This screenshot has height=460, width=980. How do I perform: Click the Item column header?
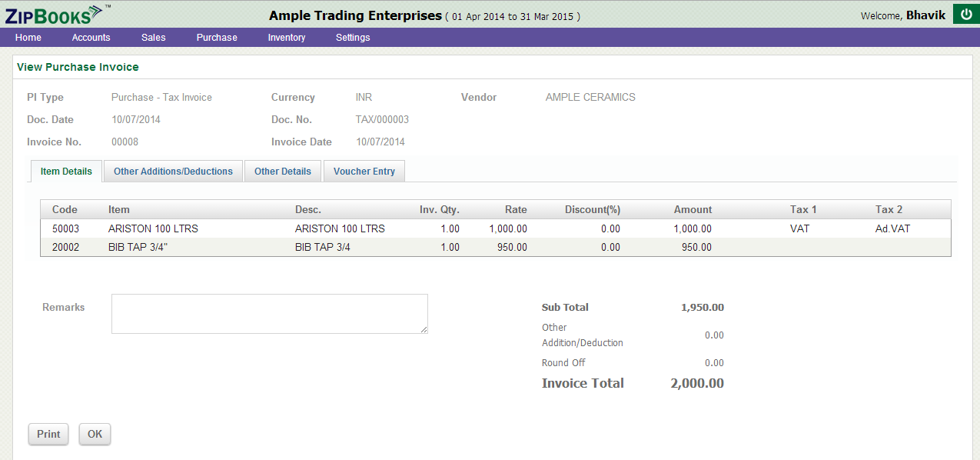point(119,209)
